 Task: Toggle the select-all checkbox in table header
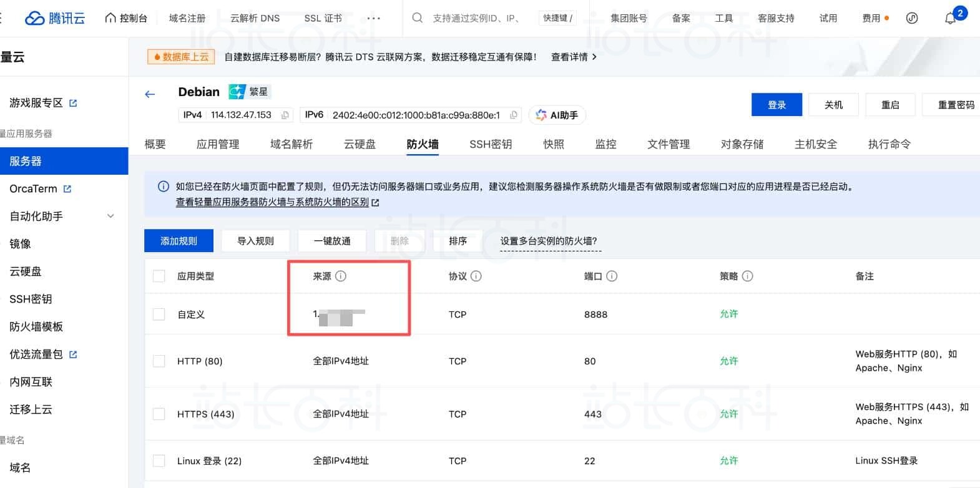click(x=159, y=276)
